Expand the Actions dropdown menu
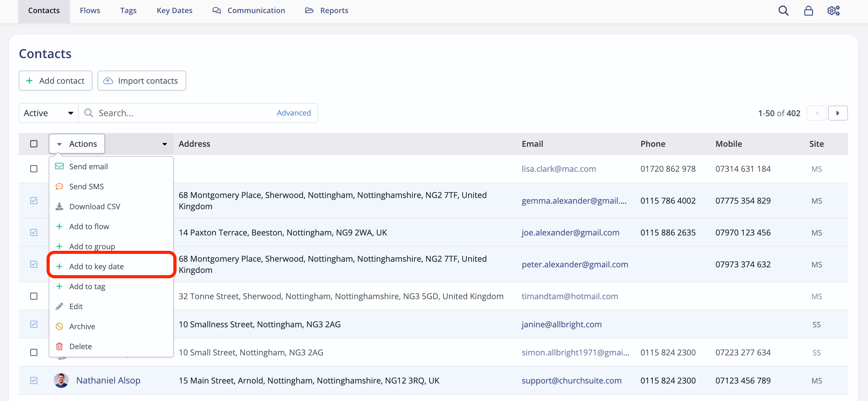The image size is (868, 401). pyautogui.click(x=77, y=143)
